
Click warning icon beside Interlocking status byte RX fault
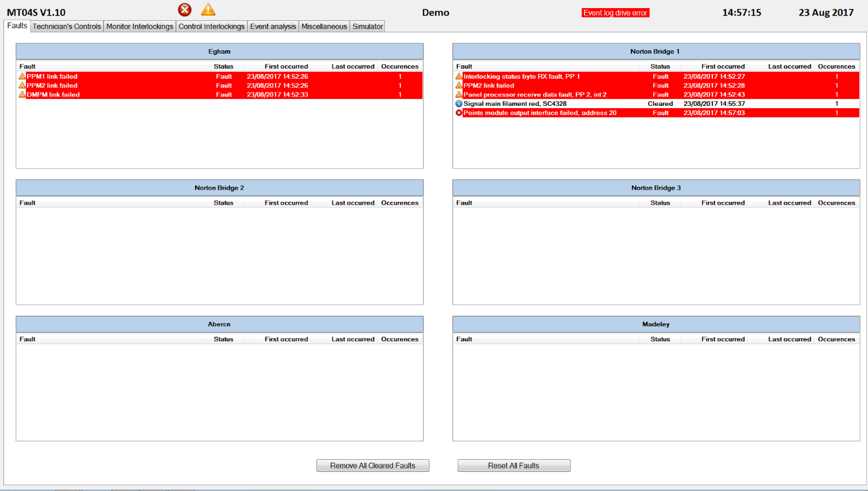coord(459,76)
